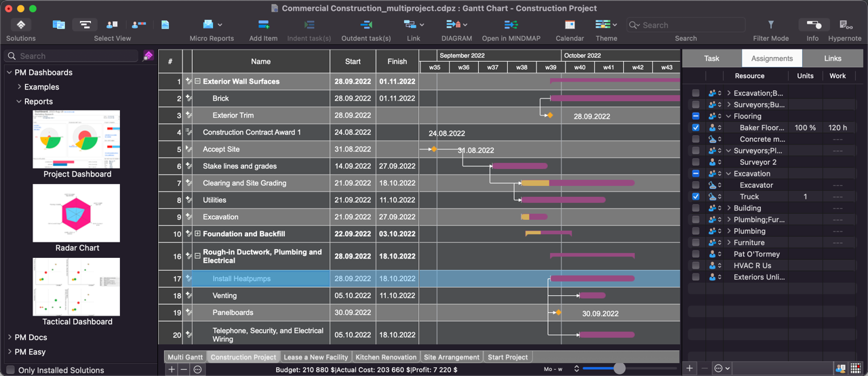
Task: Collapse the Exterior Wall Surfaces task group
Action: point(197,81)
